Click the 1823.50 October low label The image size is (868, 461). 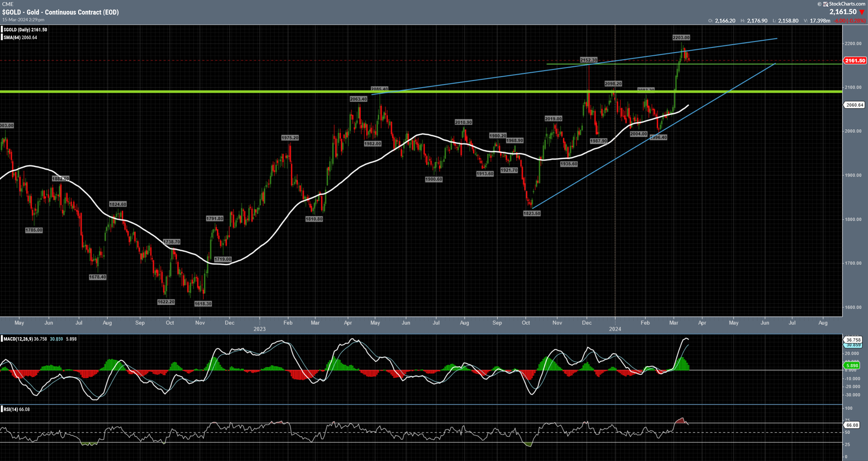pos(532,213)
